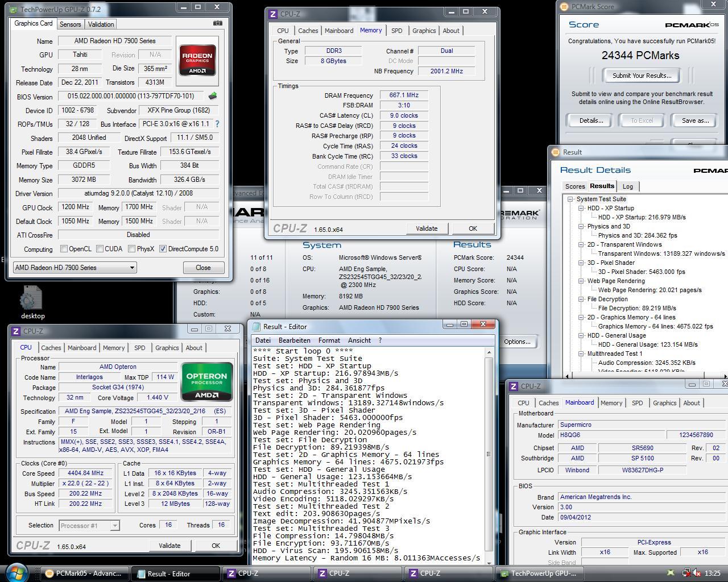
Task: Enable the OpenCL checkbox
Action: (x=64, y=249)
